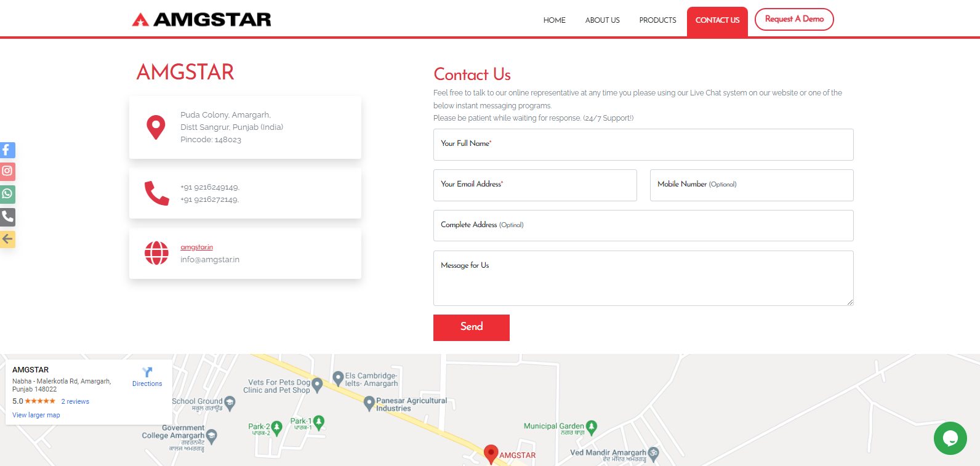Focus the Complete Address field
Image resolution: width=980 pixels, height=466 pixels.
coord(643,225)
